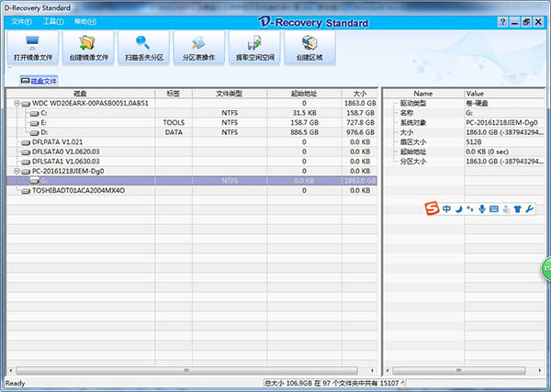The width and height of the screenshot is (551, 392).
Task: Click the 系统对象 property row
Action: tap(464, 123)
